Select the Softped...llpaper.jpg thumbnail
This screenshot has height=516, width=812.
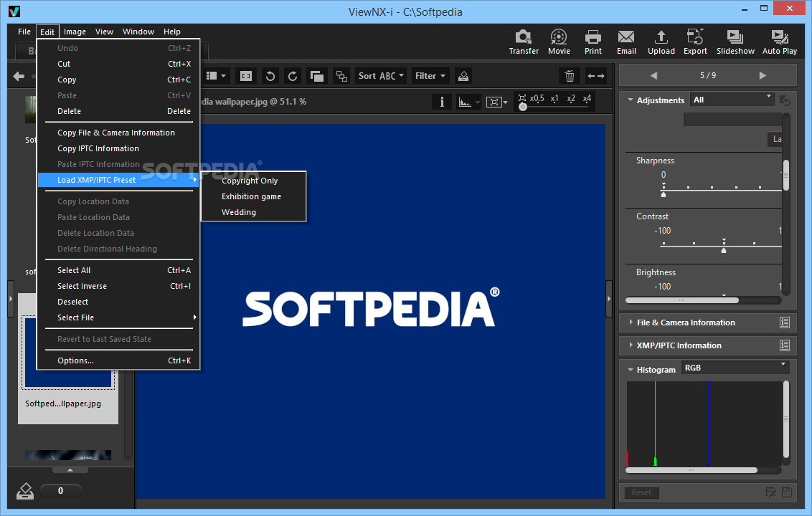coord(68,358)
